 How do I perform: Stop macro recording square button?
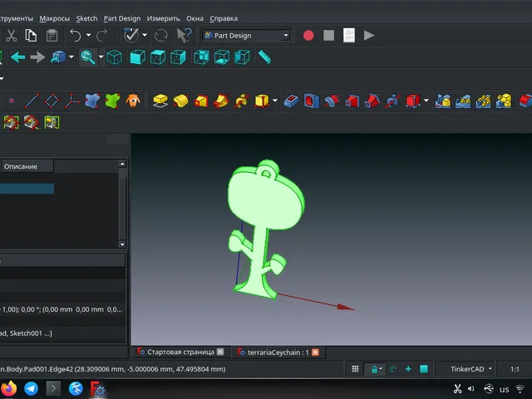[x=329, y=35]
